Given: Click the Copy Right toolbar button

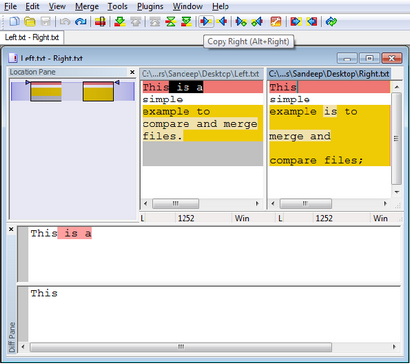Looking at the screenshot, I should pos(206,22).
